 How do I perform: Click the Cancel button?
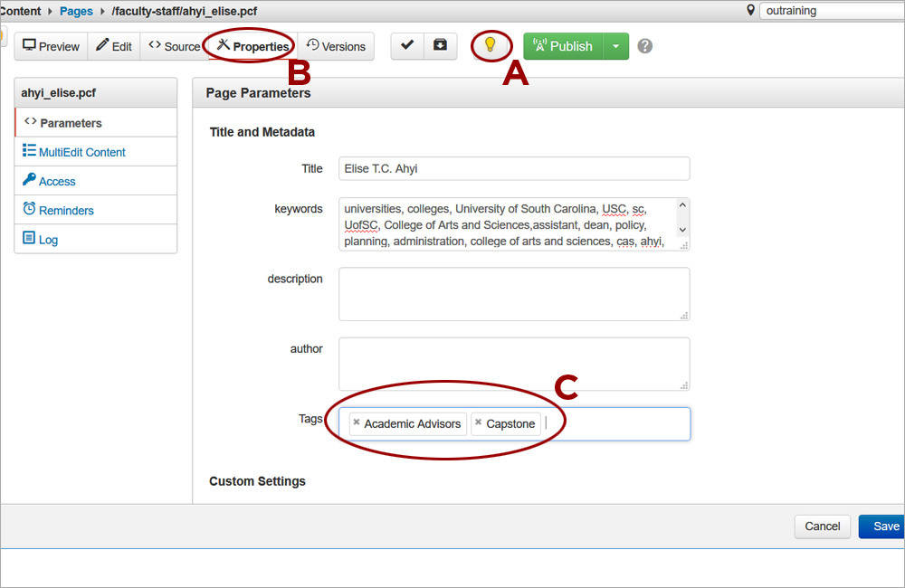823,526
